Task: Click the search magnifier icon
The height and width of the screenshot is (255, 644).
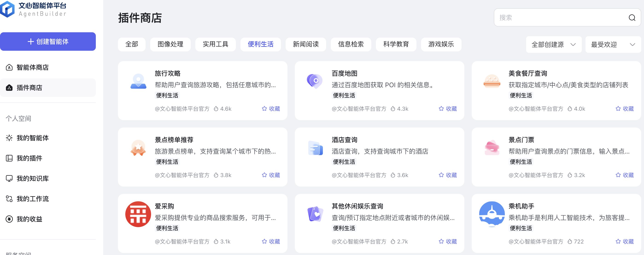Action: coord(632,18)
